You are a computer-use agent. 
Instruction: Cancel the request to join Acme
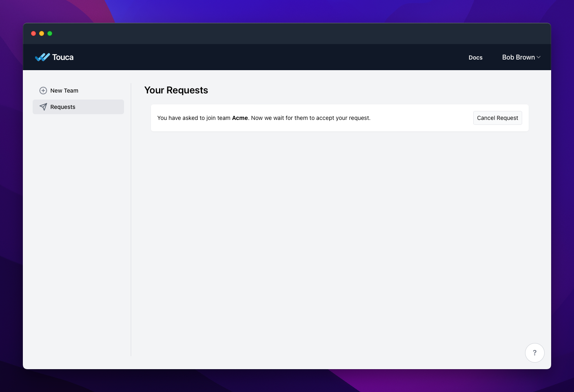pos(498,118)
